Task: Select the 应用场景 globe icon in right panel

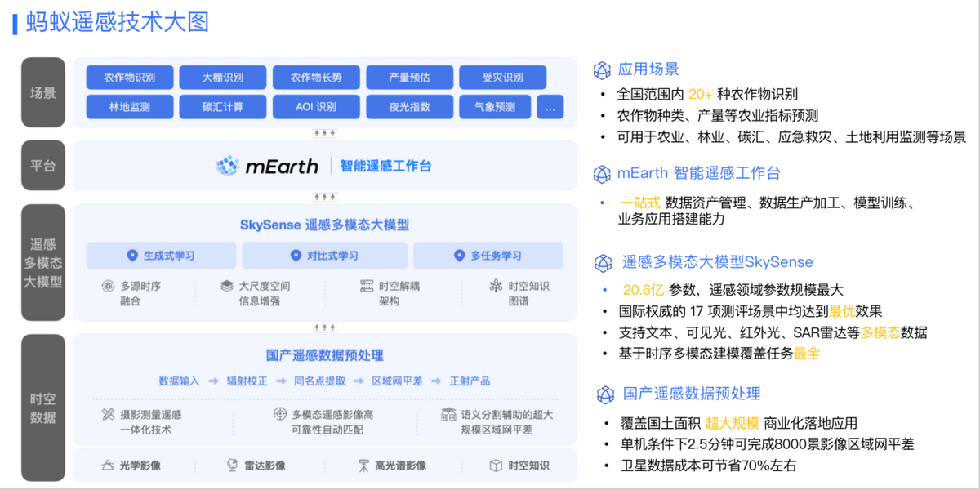Action: (x=602, y=69)
